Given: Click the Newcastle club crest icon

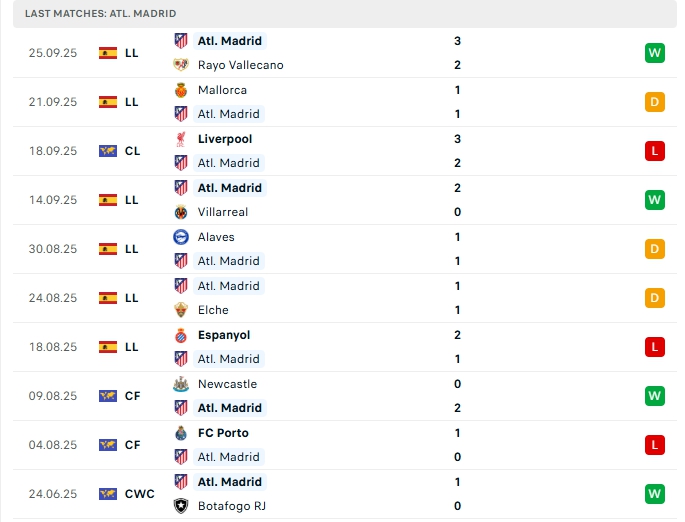Looking at the screenshot, I should (x=181, y=384).
